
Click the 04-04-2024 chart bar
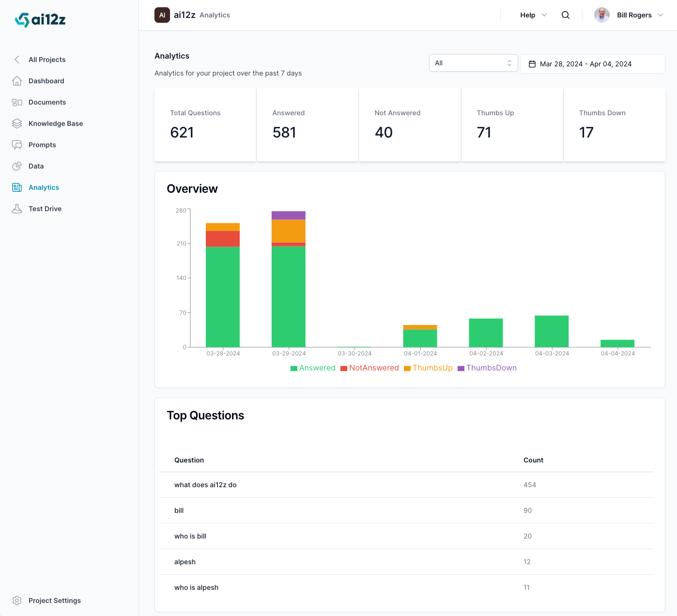[x=617, y=343]
